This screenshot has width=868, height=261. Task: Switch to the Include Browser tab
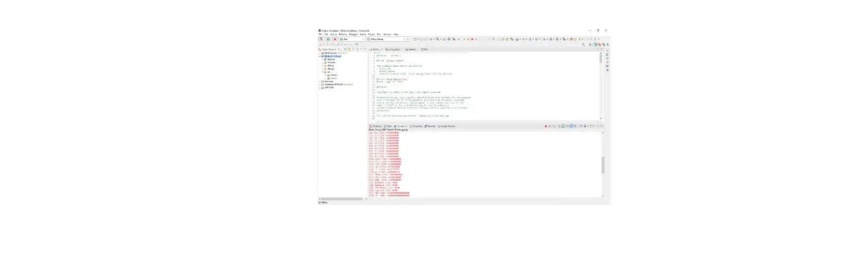coord(447,126)
